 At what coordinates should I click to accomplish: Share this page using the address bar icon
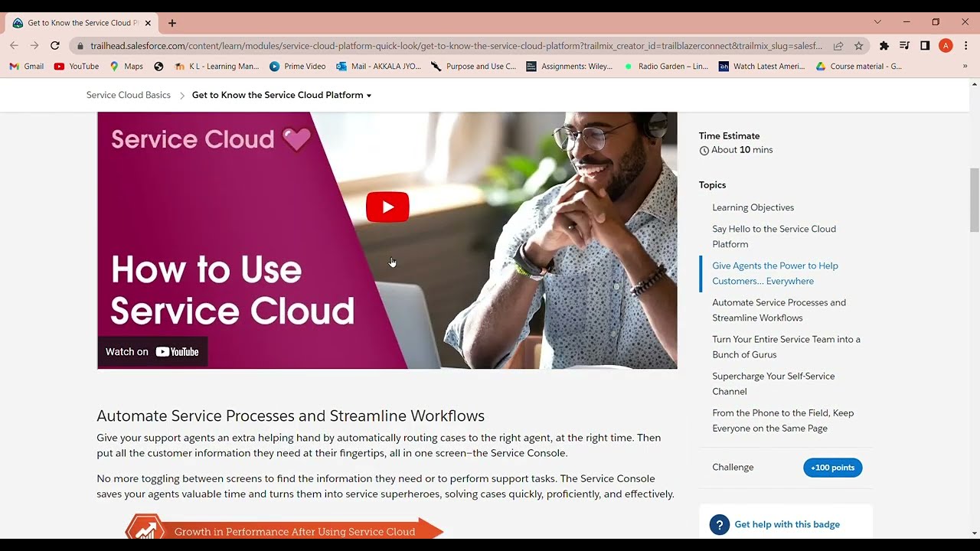(x=838, y=46)
